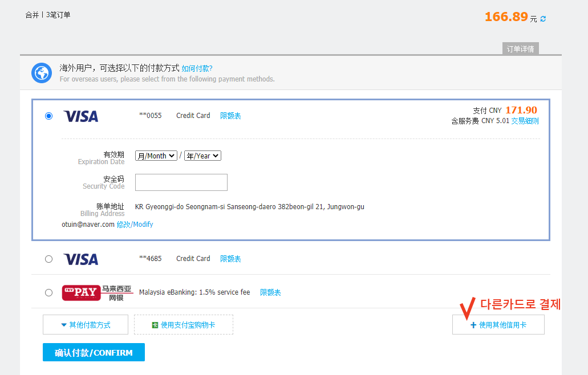
Task: Select the VISA **0055 radio button
Action: coord(48,116)
